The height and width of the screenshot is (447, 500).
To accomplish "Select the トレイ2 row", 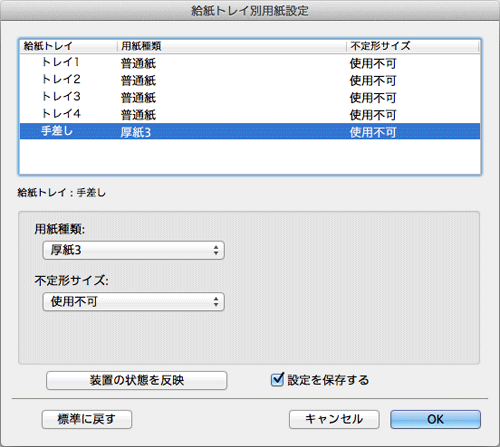I will pyautogui.click(x=250, y=80).
